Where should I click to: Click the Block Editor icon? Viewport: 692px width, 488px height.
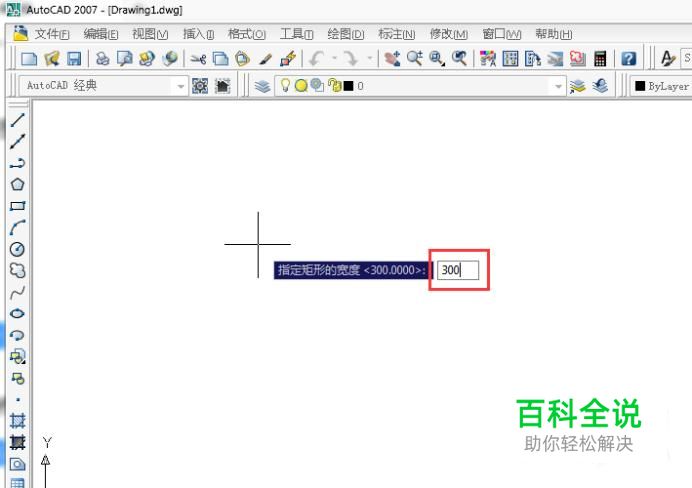click(288, 59)
